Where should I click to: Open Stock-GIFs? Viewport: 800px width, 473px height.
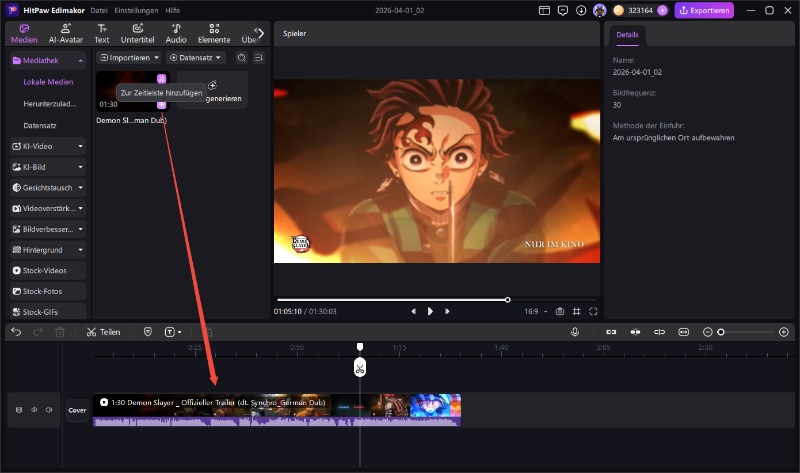[48, 312]
